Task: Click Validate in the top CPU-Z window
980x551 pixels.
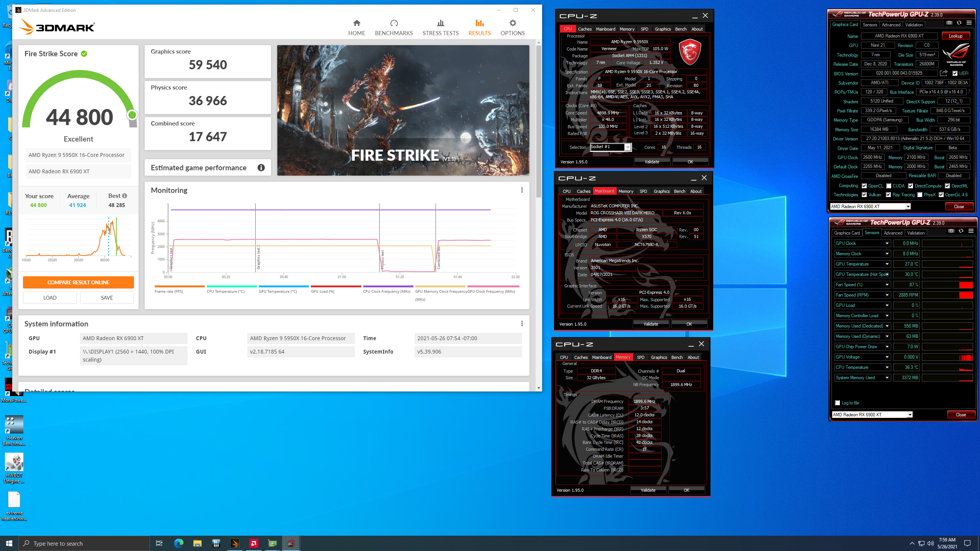Action: [x=652, y=162]
